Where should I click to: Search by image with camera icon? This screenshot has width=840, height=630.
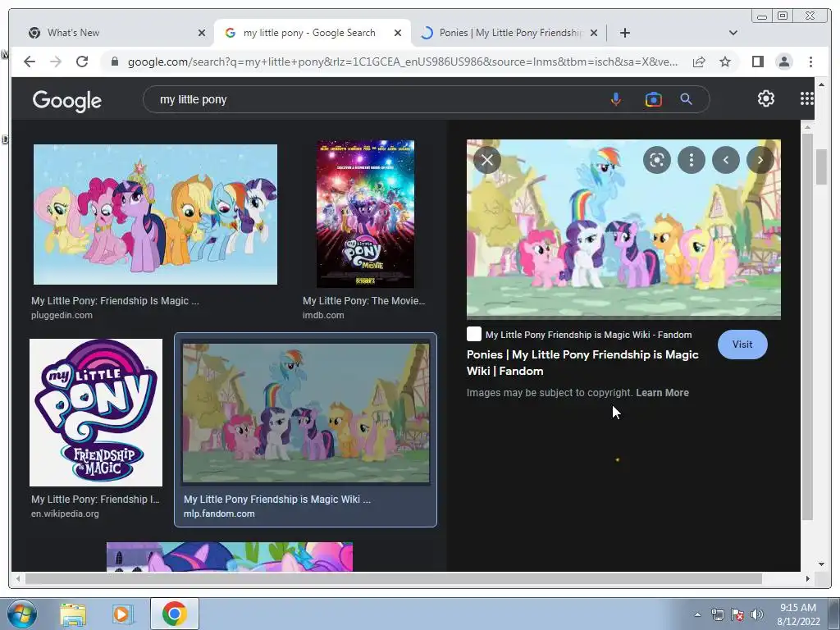click(653, 99)
